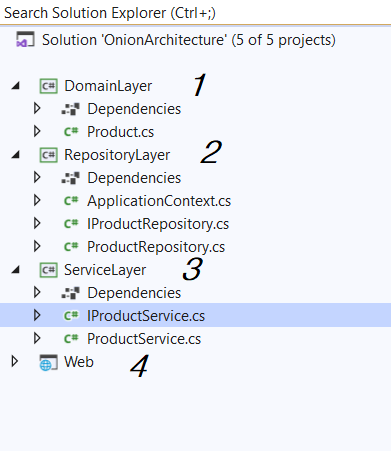This screenshot has height=451, width=391.
Task: Select the ProductRepository.cs file
Action: (x=156, y=247)
